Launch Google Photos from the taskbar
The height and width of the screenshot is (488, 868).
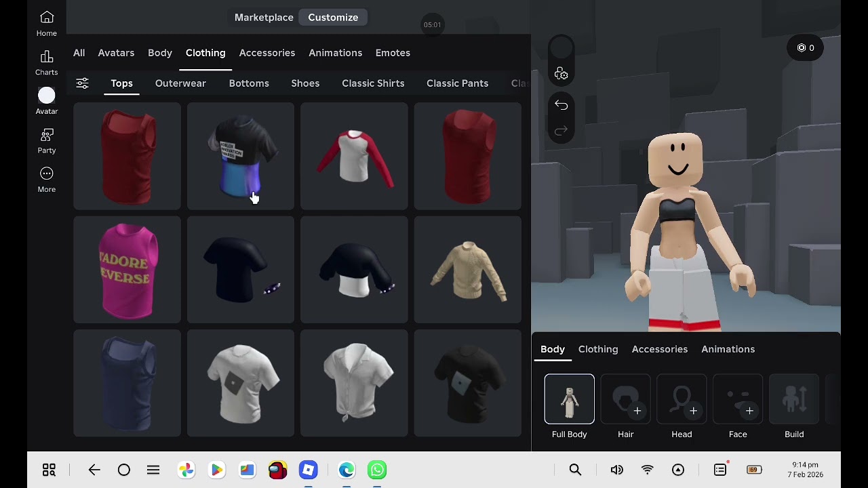(x=186, y=470)
